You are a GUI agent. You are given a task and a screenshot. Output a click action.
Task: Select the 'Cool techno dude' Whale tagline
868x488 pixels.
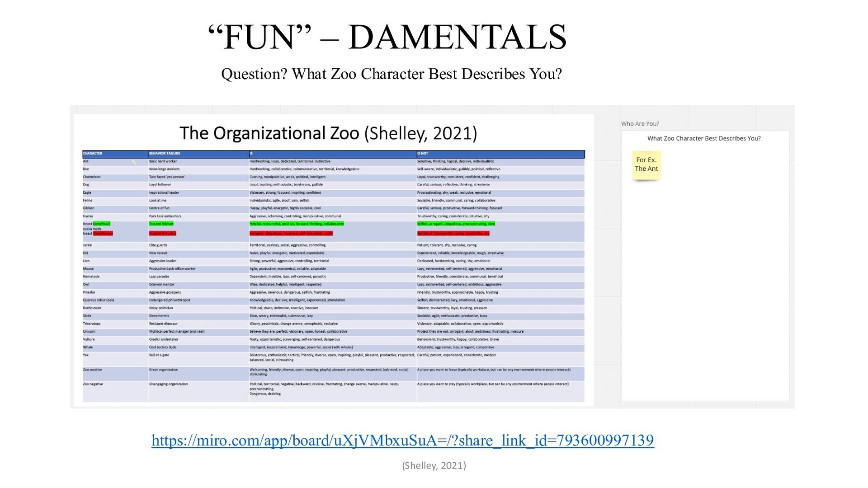(x=163, y=347)
